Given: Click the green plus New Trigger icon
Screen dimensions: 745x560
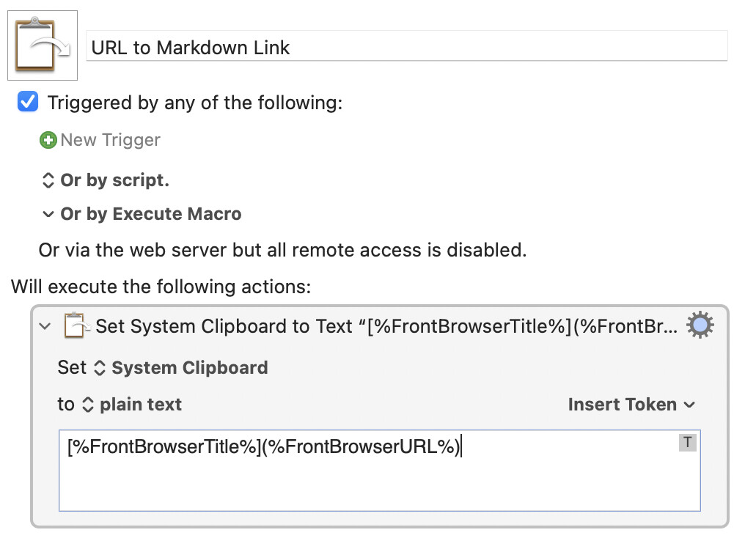Looking at the screenshot, I should click(x=48, y=140).
